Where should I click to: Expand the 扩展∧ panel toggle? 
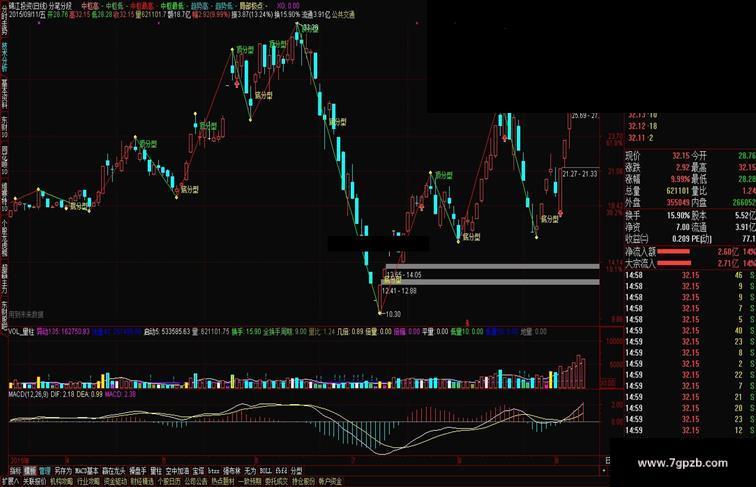coord(10,481)
